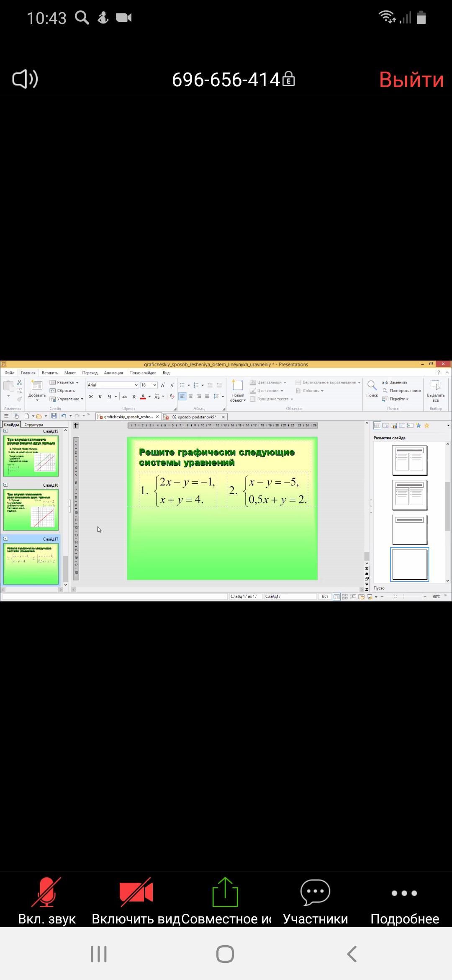Adjust the zoom slider in status bar

click(x=395, y=596)
